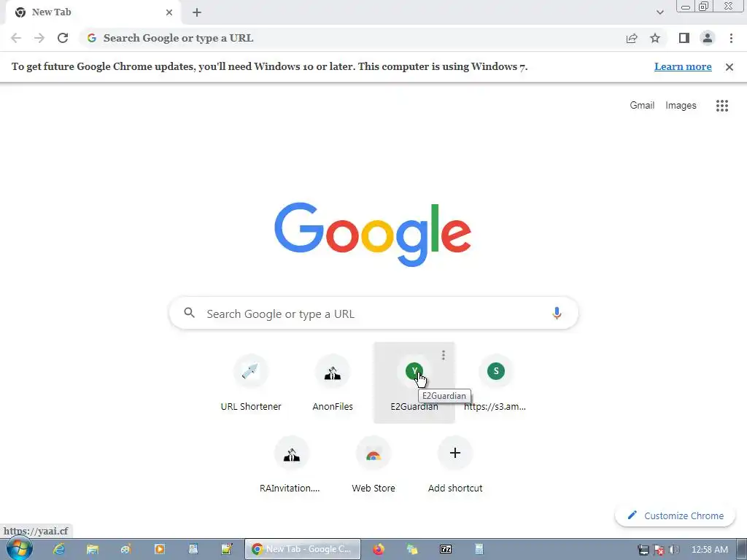Open Google Images link
747x560 pixels.
(x=681, y=105)
